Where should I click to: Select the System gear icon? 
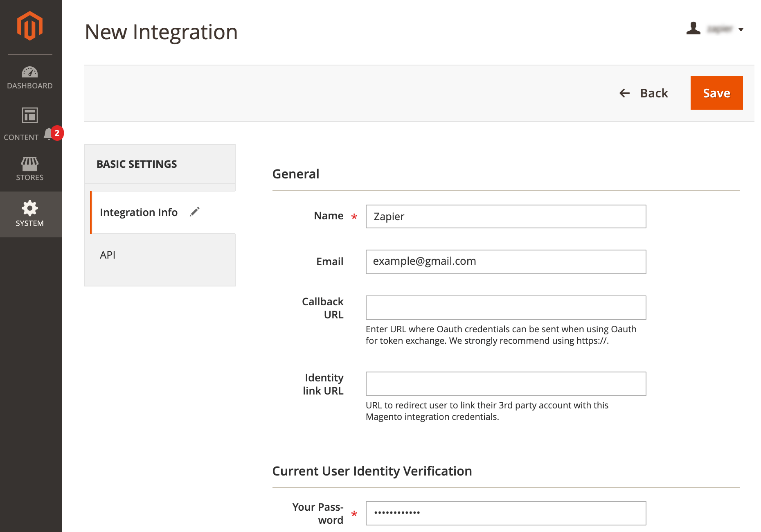30,209
